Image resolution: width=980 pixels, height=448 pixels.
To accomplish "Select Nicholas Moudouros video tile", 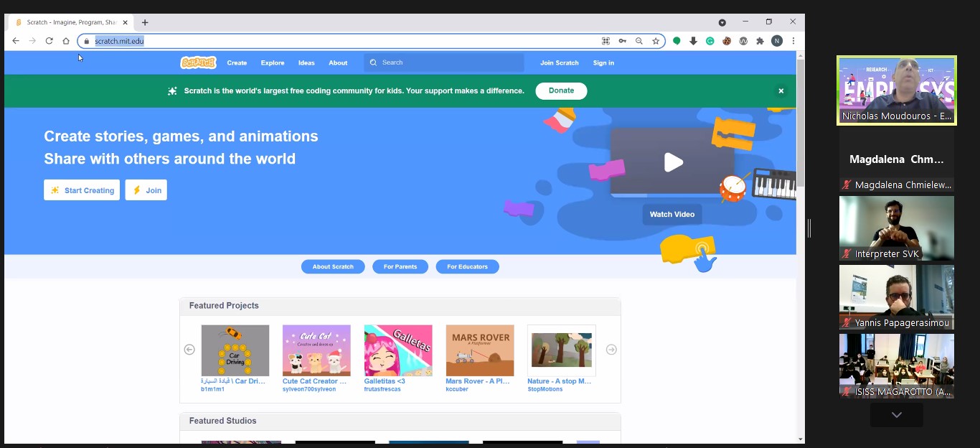I will pos(897,90).
